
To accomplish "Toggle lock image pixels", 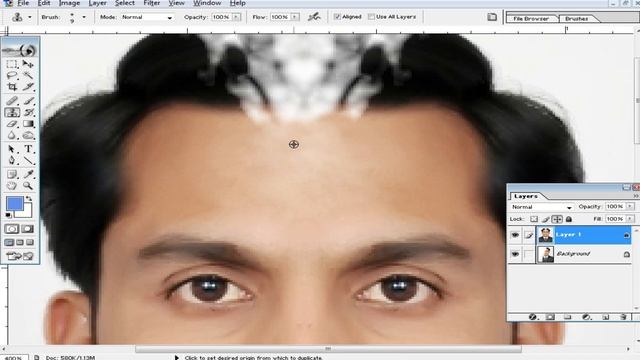I will (546, 219).
